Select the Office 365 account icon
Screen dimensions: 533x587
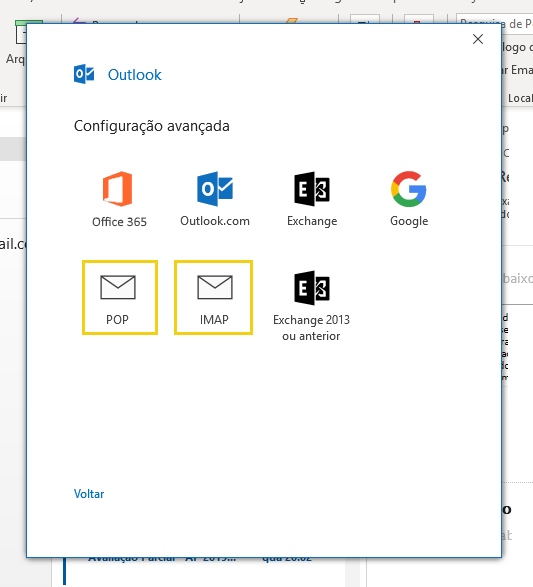click(118, 189)
